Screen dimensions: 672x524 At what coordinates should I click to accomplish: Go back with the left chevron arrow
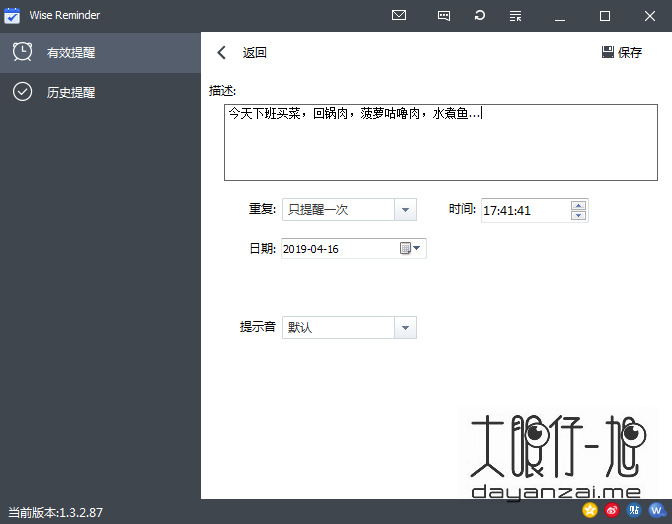[222, 53]
